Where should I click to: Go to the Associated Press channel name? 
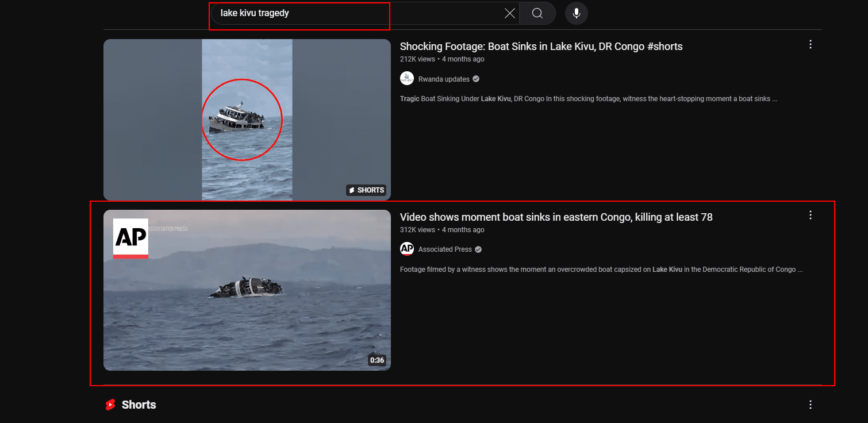[445, 249]
